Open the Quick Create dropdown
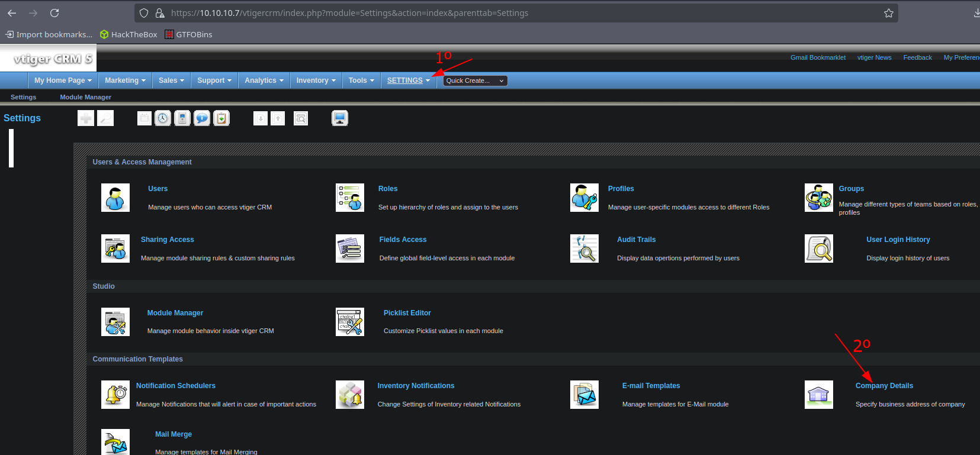The width and height of the screenshot is (980, 455). coord(475,81)
